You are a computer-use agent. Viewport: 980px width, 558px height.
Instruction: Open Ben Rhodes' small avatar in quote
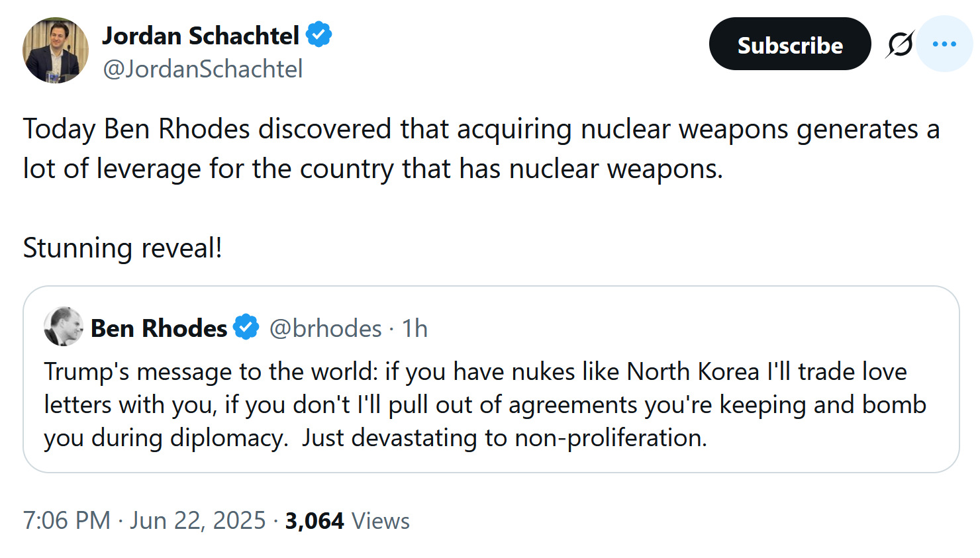pos(63,326)
